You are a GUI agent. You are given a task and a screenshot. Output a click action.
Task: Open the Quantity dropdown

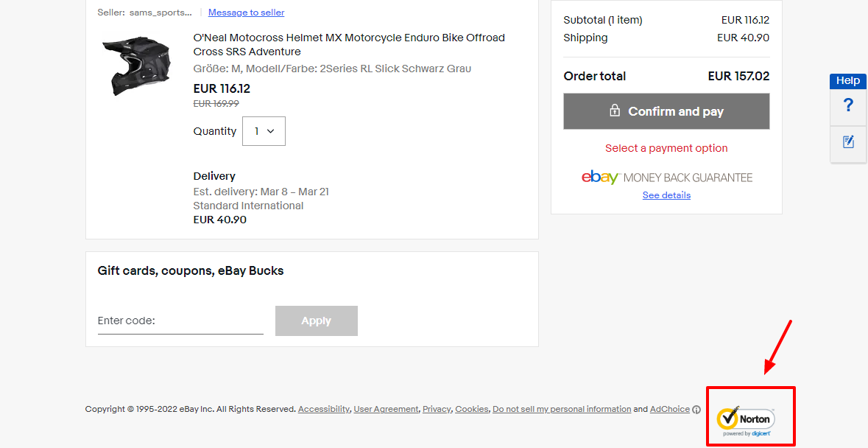(264, 131)
